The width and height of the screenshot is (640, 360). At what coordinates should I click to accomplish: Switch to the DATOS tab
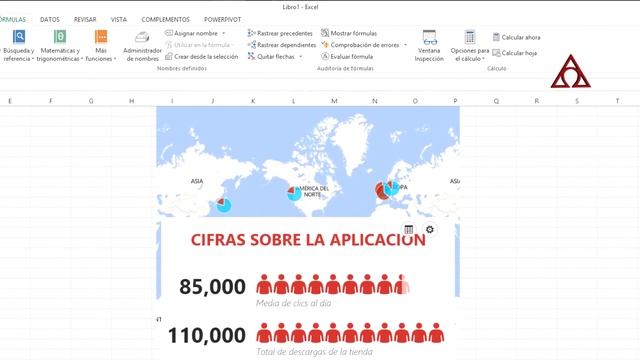50,20
